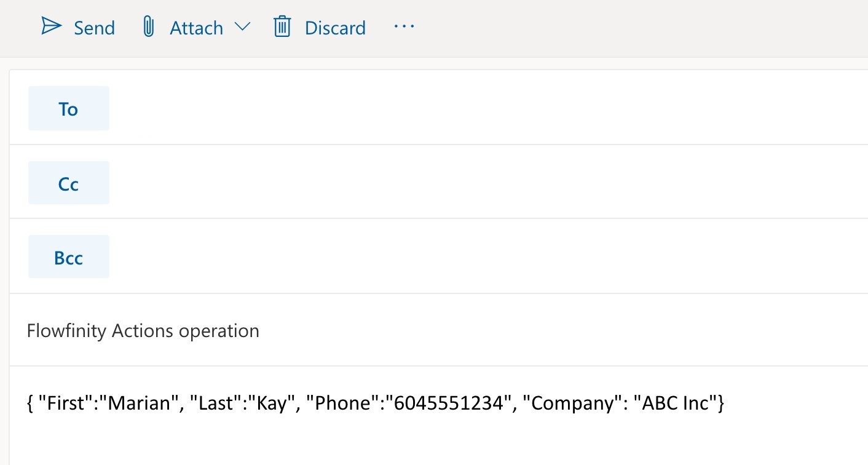This screenshot has width=868, height=465.
Task: Open the Cc recipients picker button
Action: 68,183
